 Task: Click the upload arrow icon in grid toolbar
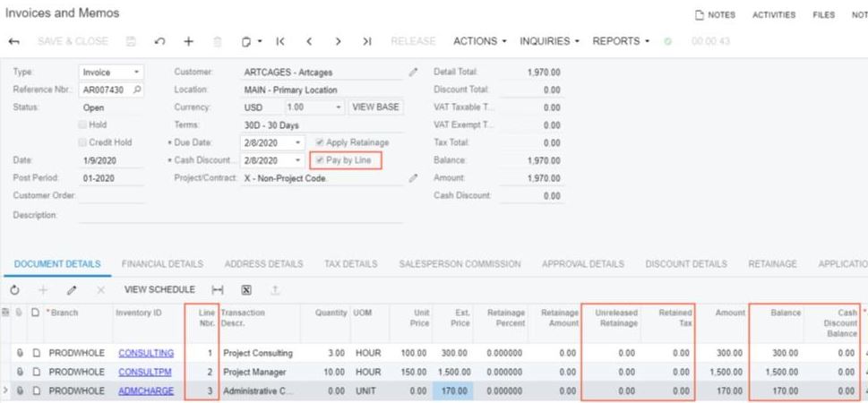(x=275, y=289)
